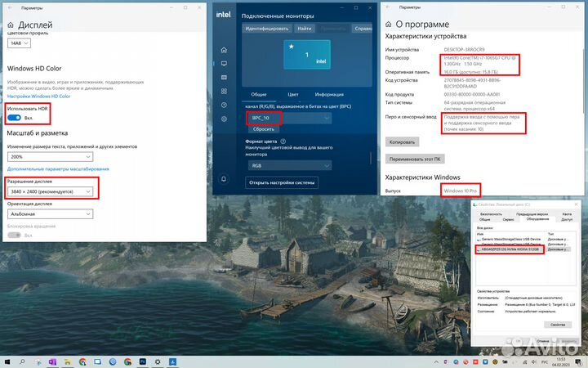Open the Display section in Intel sidebar

point(224,64)
